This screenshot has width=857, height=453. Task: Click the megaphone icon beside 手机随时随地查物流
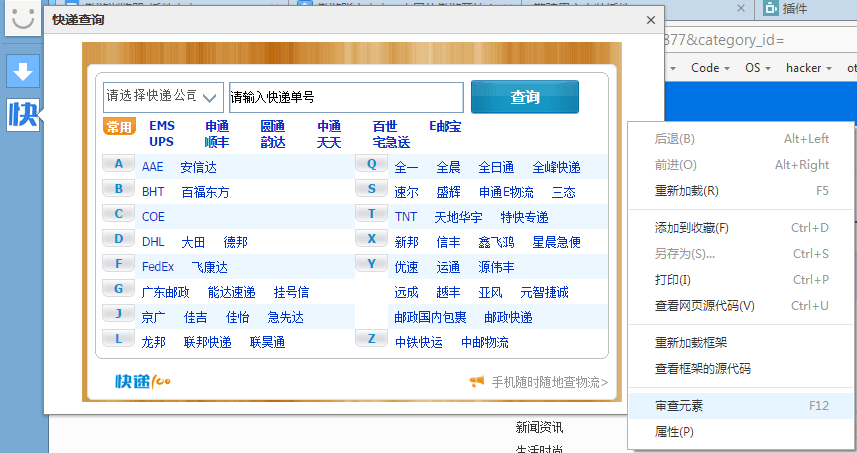tap(477, 381)
